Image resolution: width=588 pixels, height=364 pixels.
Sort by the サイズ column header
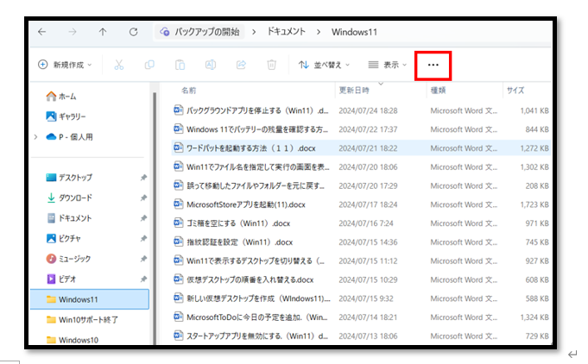tap(515, 91)
